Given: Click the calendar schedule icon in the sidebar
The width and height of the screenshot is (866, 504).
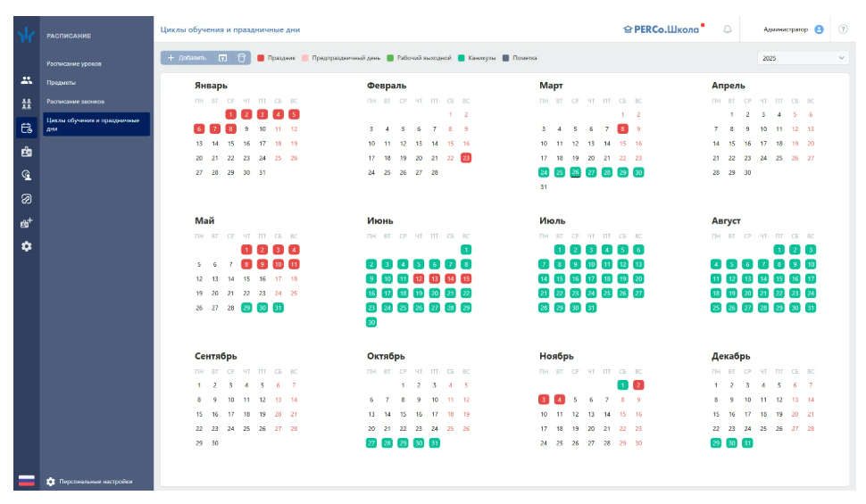Looking at the screenshot, I should 26,128.
